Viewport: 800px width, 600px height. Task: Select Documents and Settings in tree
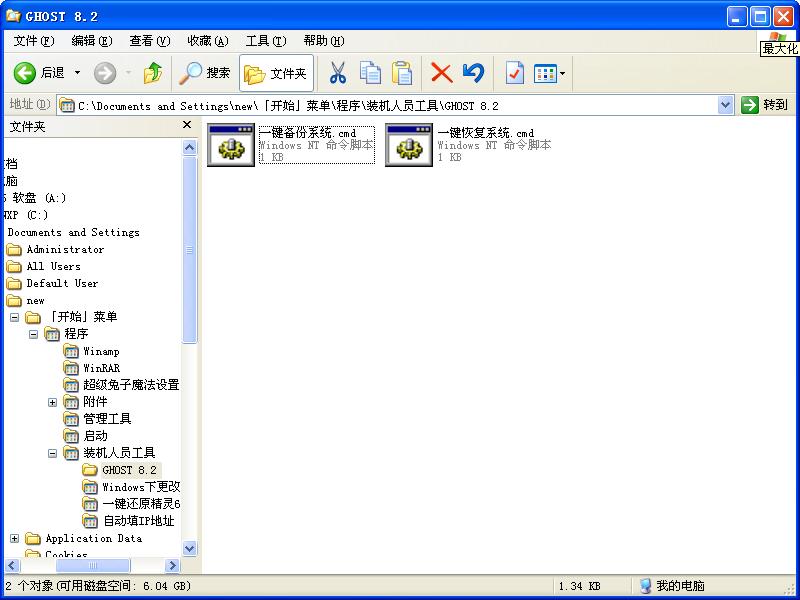pos(73,232)
